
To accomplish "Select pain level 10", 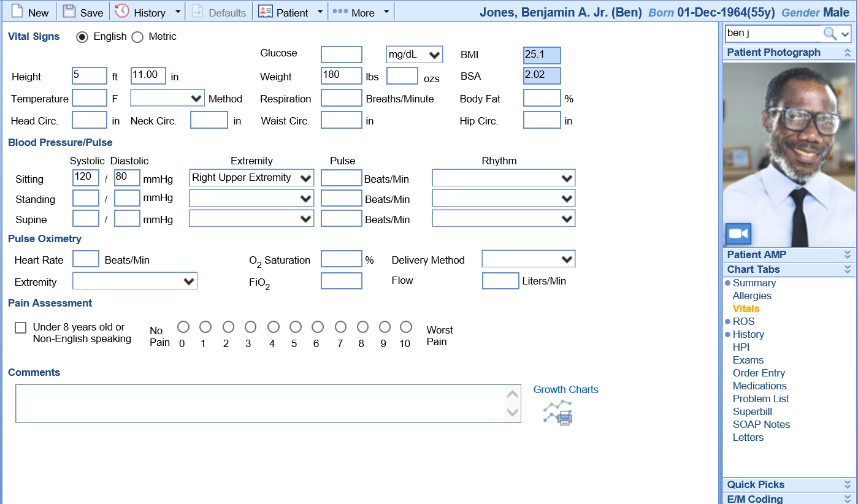I will tap(406, 327).
